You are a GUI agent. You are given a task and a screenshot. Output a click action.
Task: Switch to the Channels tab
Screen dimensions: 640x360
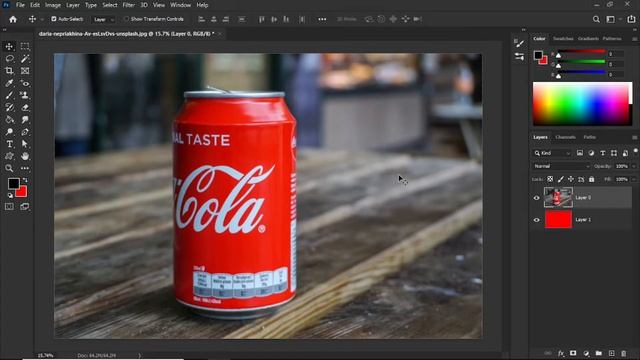point(565,138)
